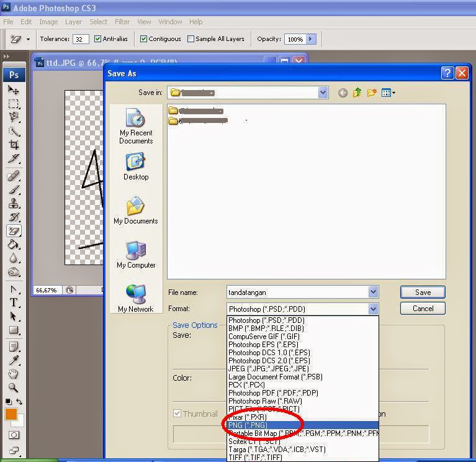Select the Pen tool

[14, 289]
